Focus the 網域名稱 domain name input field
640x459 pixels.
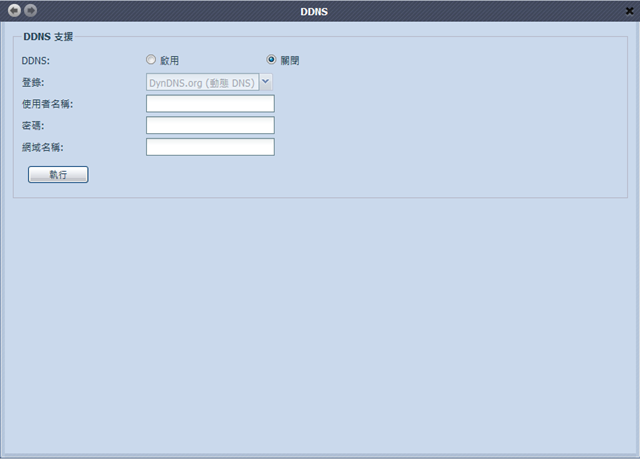[210, 147]
